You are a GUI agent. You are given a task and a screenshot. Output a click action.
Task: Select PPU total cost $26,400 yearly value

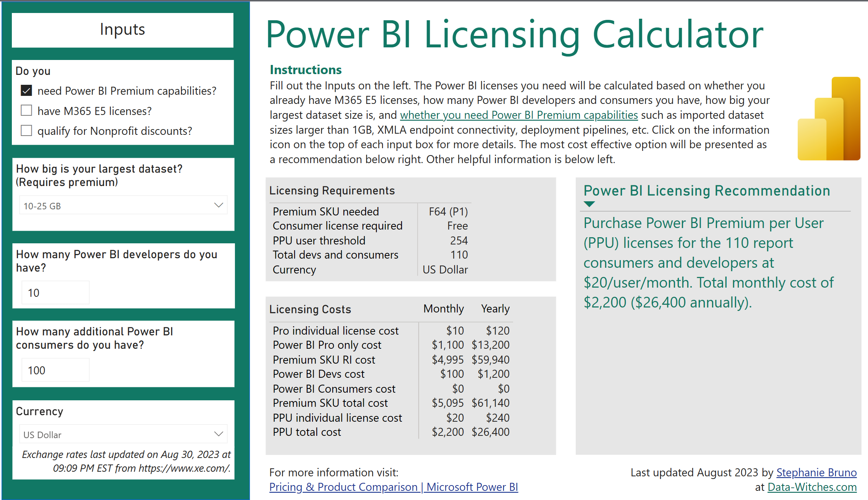pyautogui.click(x=491, y=432)
